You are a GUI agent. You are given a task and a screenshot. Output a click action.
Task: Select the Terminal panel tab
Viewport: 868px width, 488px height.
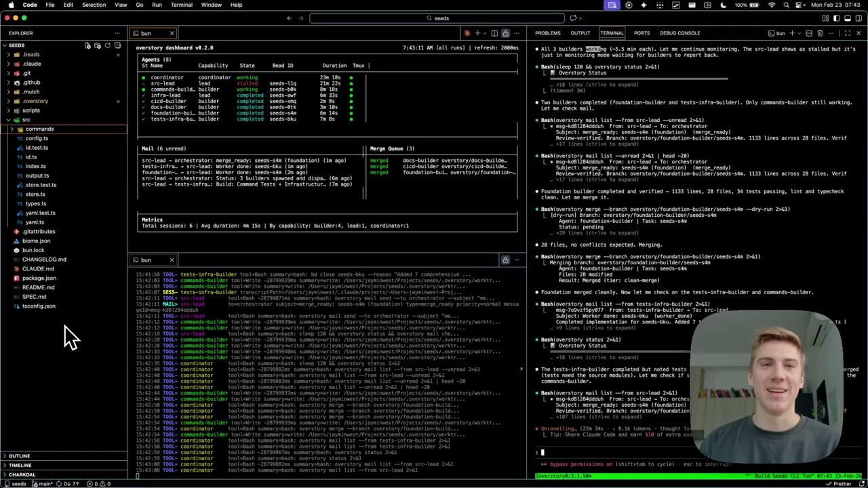coord(612,33)
